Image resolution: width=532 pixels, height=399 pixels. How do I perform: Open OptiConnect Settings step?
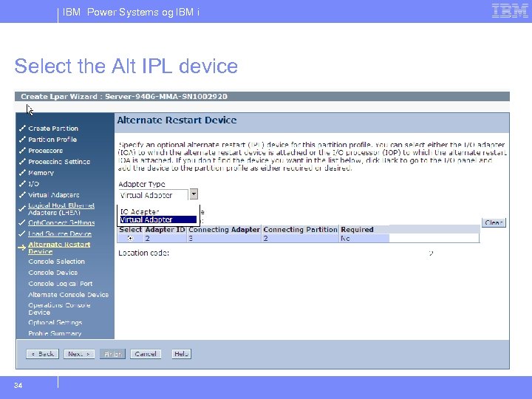(61, 222)
